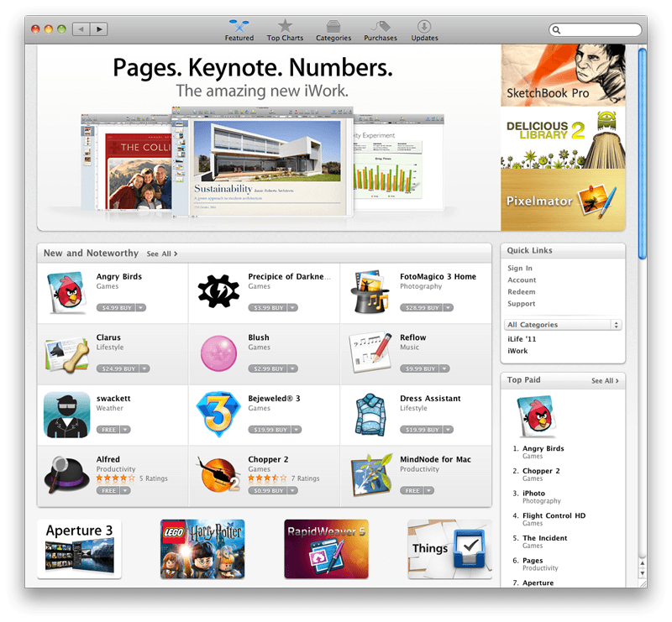This screenshot has width=672, height=622.
Task: Select Flight Control HD in Top Paid
Action: point(554,515)
